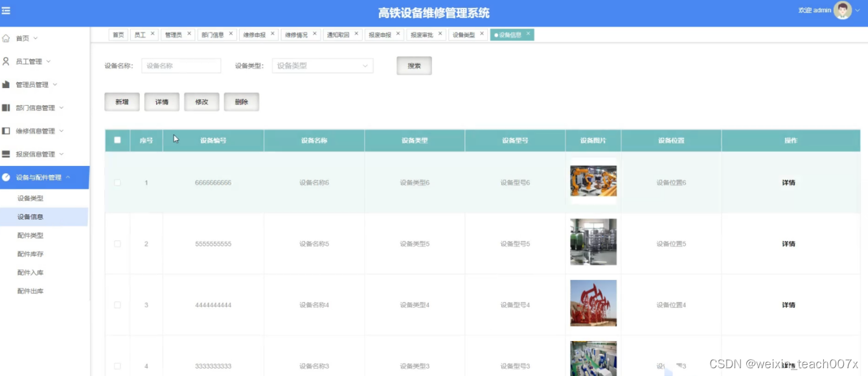Close the 通知取回 tab
Viewport: 868px width, 376px height.
click(x=356, y=34)
